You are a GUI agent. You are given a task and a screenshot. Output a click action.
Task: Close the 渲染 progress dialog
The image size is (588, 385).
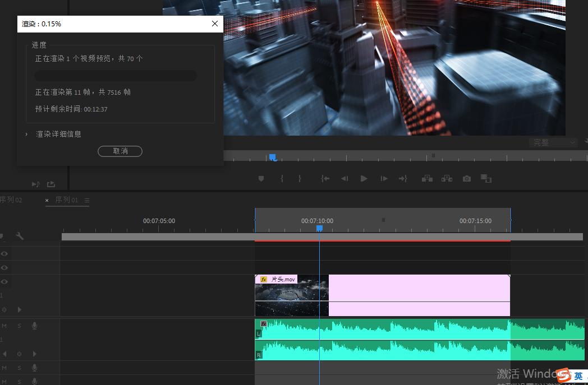(x=215, y=24)
